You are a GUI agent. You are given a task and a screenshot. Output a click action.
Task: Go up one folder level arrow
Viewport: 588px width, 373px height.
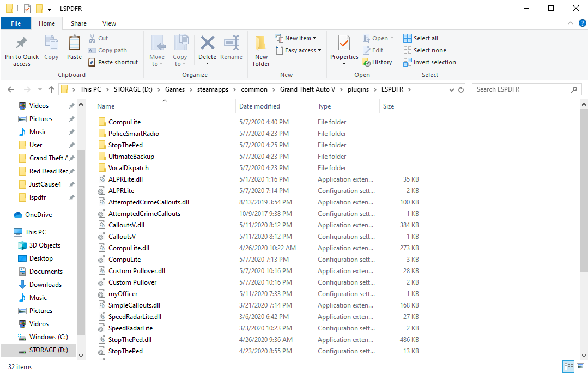51,89
